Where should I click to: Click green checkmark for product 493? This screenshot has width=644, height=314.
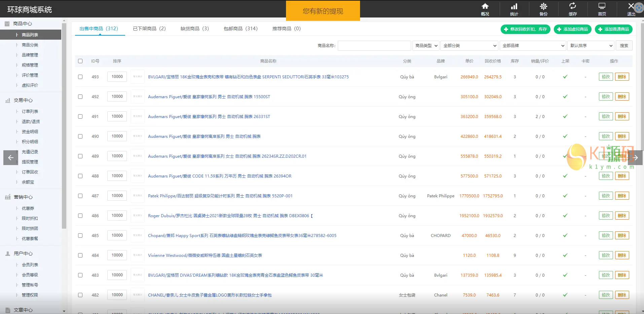[565, 77]
